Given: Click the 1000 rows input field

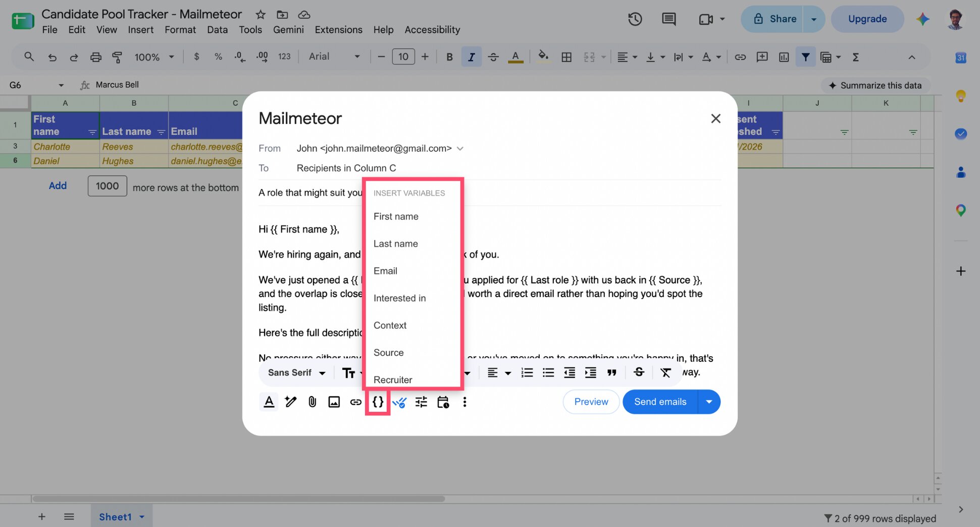Looking at the screenshot, I should click(x=107, y=186).
